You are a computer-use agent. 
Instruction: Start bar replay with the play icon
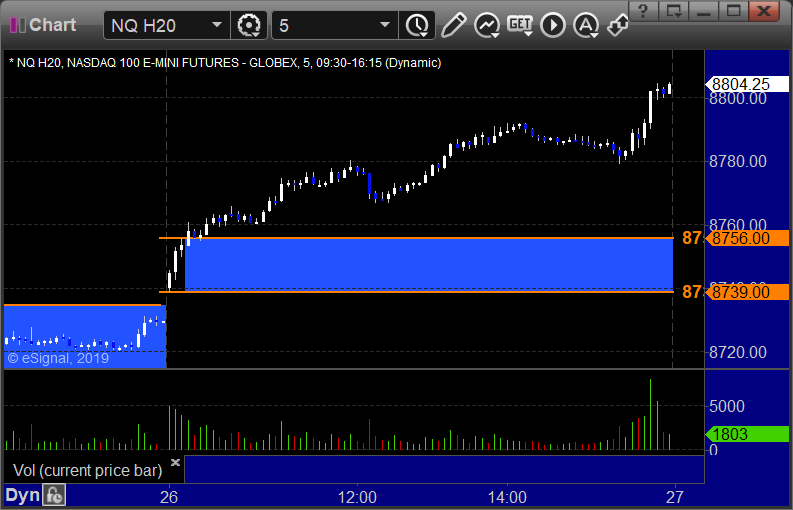pos(553,25)
